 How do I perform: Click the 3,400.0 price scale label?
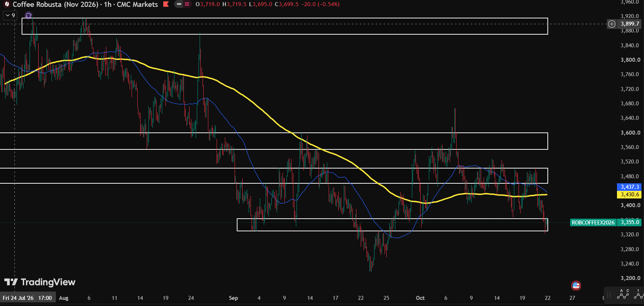click(x=630, y=205)
